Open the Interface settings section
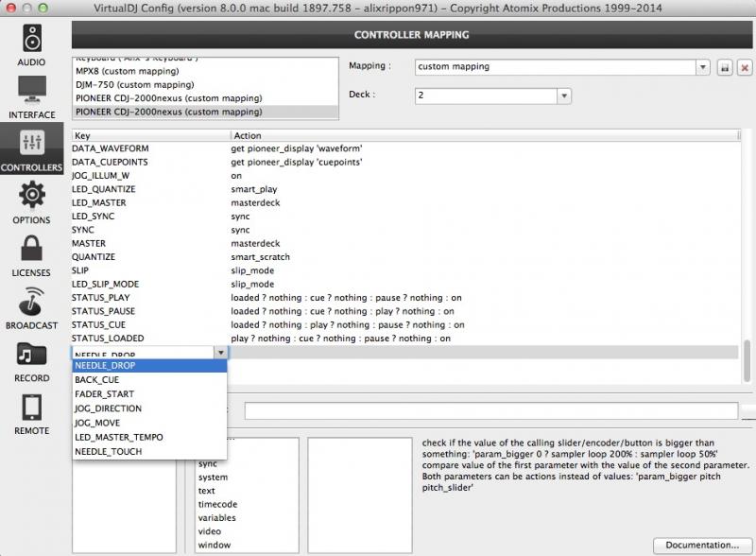Image resolution: width=756 pixels, height=556 pixels. coord(31,97)
